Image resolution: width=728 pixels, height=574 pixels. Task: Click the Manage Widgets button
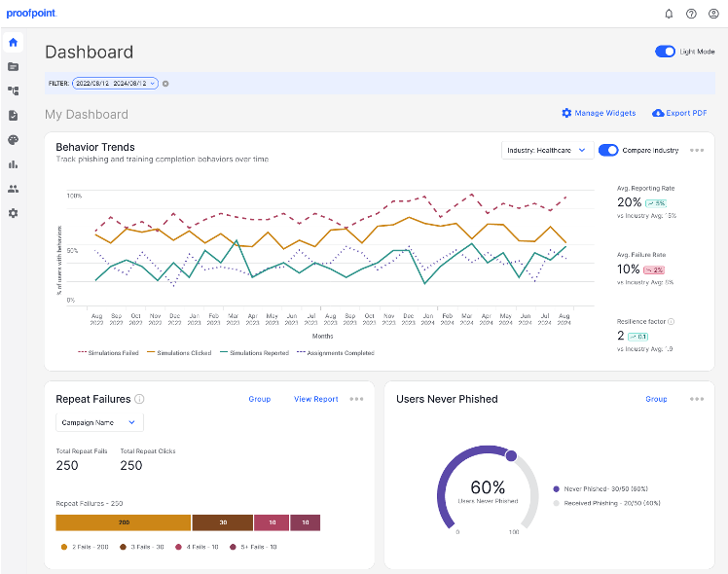click(x=598, y=114)
